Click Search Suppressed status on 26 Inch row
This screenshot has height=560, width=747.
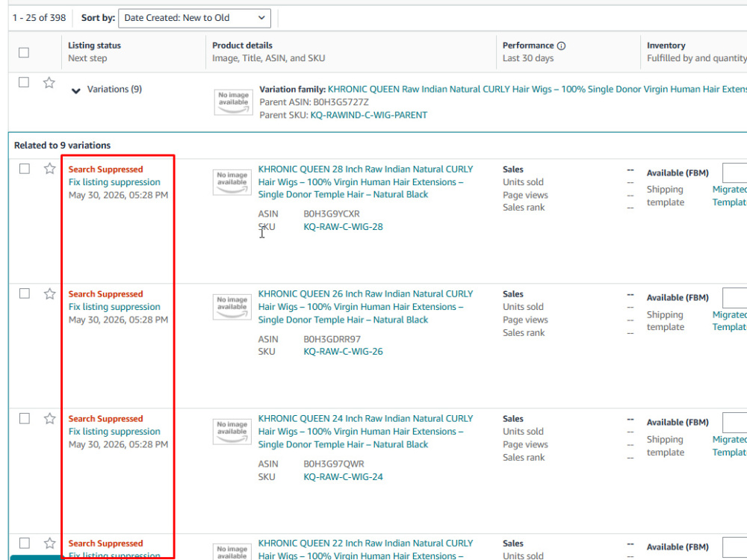click(x=105, y=293)
